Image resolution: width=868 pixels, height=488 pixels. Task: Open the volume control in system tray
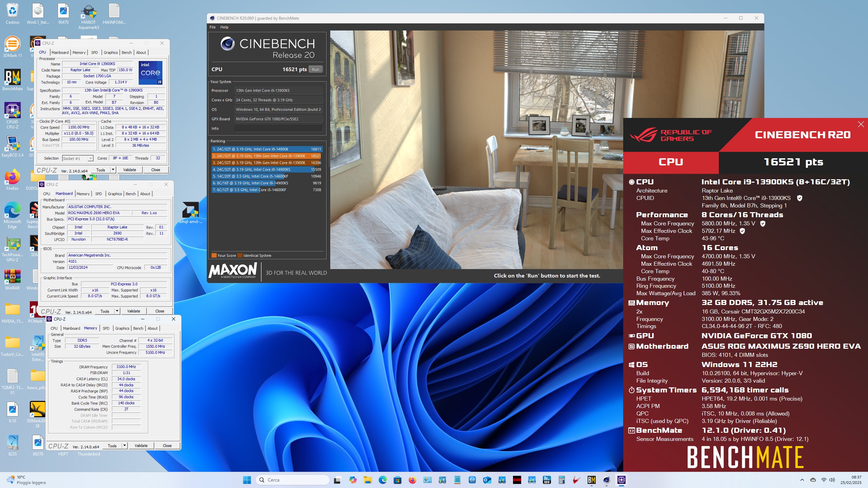click(x=832, y=480)
